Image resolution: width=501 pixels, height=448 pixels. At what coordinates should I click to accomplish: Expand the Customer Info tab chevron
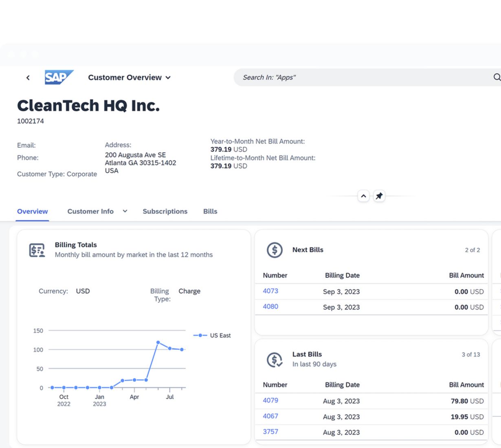(x=125, y=211)
